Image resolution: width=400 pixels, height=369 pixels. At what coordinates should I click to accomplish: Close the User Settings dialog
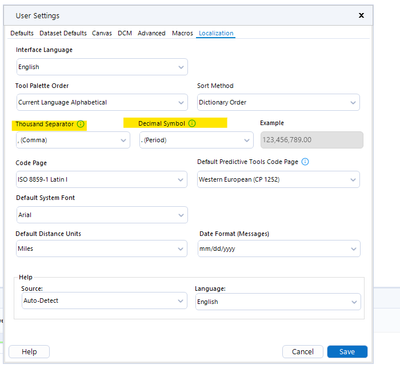361,15
